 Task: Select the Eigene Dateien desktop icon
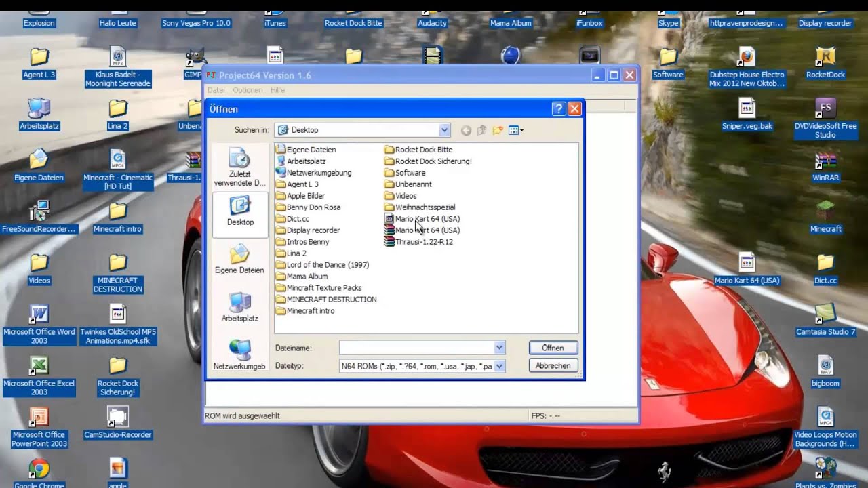click(x=39, y=166)
